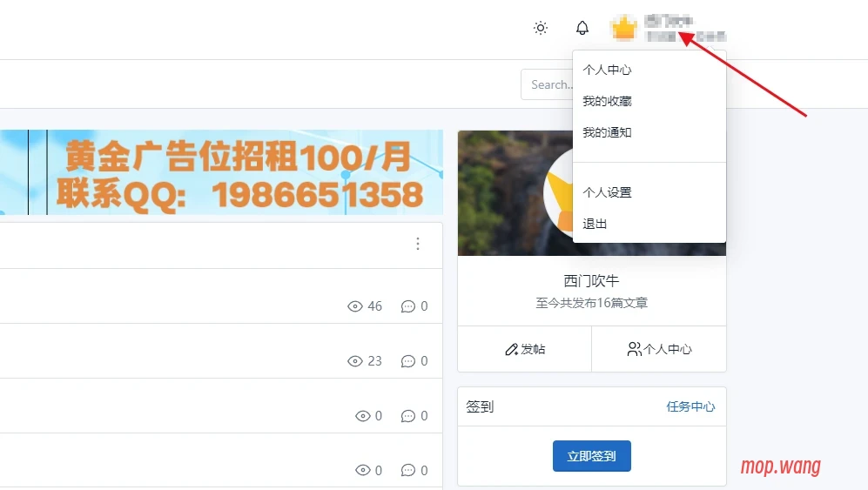Click the pencil icon beside 发帖
This screenshot has height=490, width=868.
[511, 349]
